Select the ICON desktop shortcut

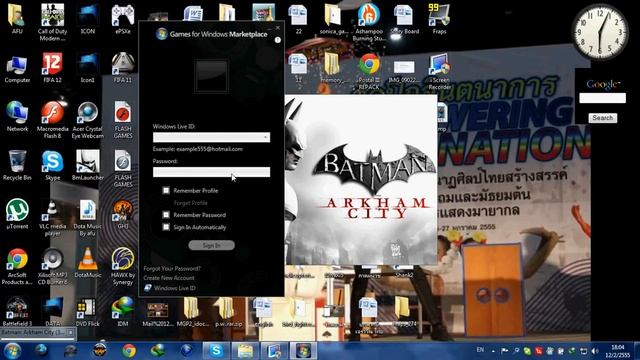[x=88, y=19]
